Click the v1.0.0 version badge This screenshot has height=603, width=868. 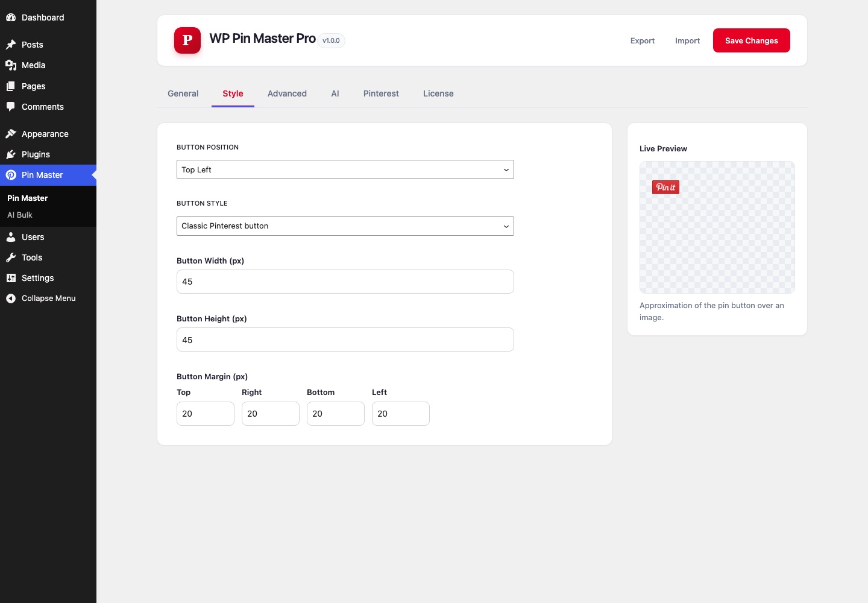pos(331,40)
